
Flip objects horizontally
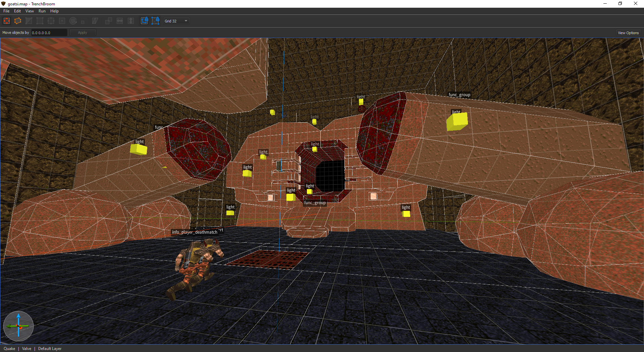click(x=120, y=21)
